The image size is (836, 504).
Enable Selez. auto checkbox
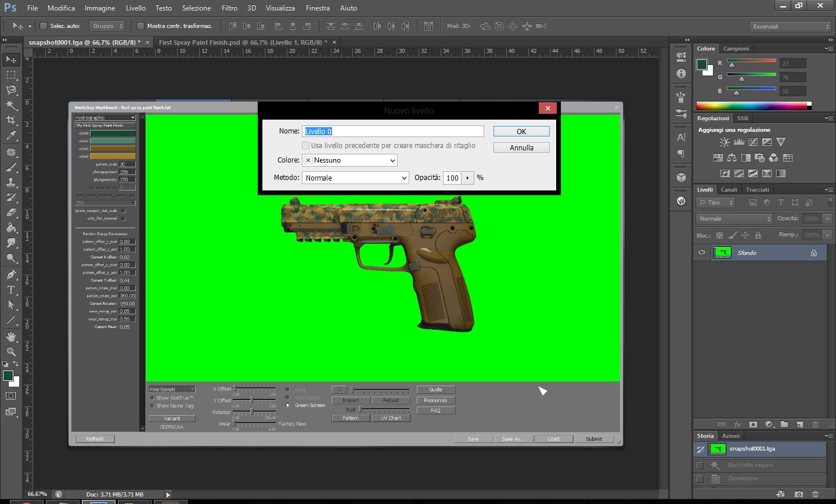click(44, 26)
